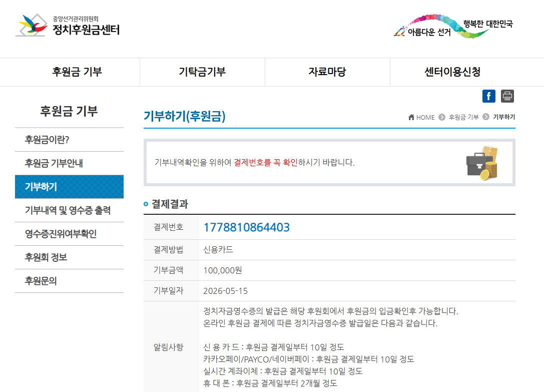Click the 결제번호 row label
Image resolution: width=544 pixels, height=392 pixels.
click(x=169, y=227)
